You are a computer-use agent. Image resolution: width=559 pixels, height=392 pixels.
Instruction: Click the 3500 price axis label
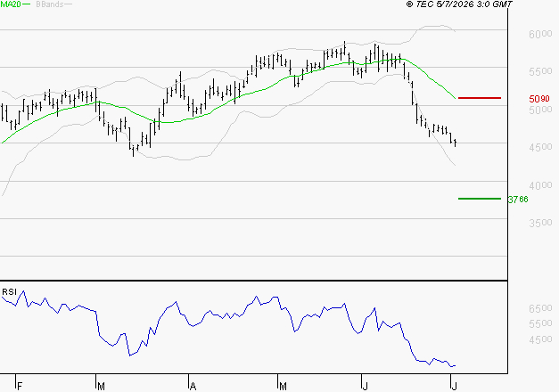coord(540,223)
